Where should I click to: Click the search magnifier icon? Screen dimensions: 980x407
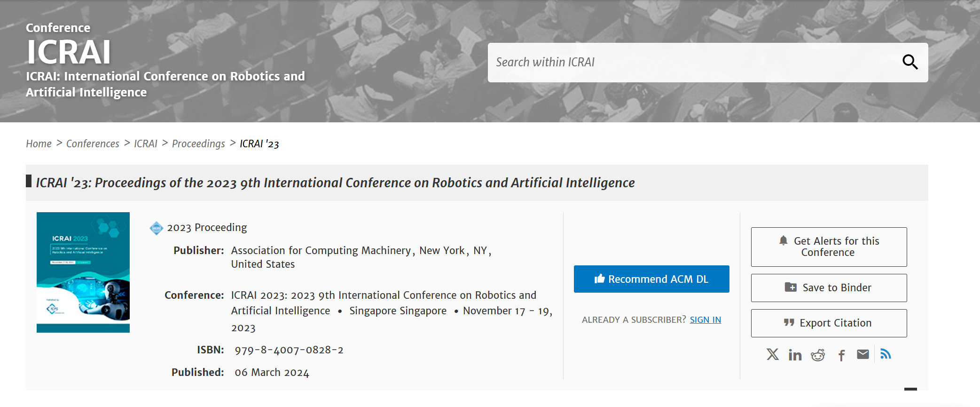pyautogui.click(x=910, y=62)
